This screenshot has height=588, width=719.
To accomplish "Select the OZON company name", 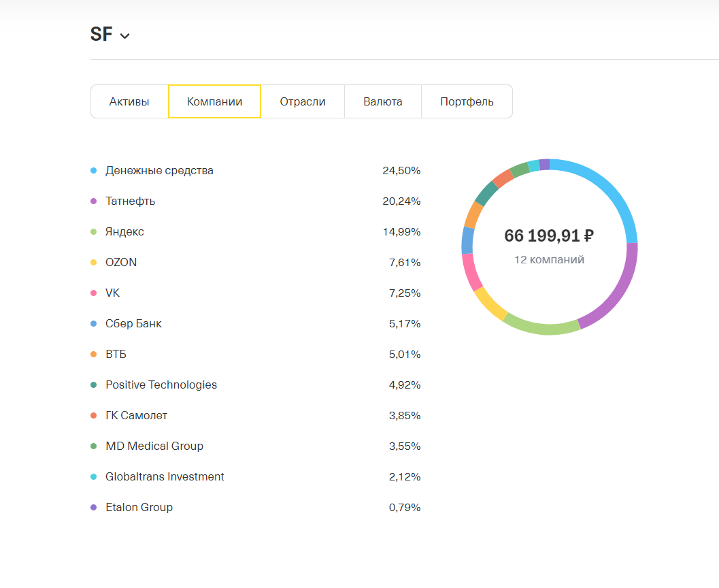I will [x=121, y=262].
